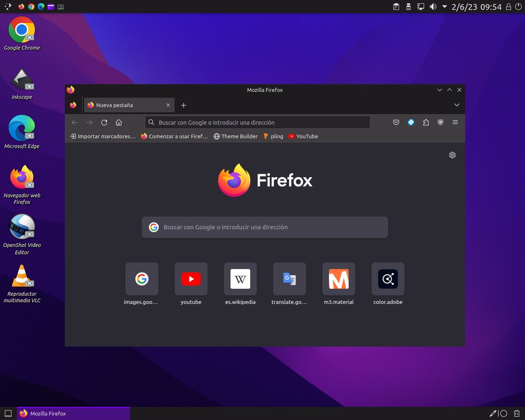Click the blue extension icon in the toolbar
Image resolution: width=525 pixels, height=420 pixels.
coord(411,122)
